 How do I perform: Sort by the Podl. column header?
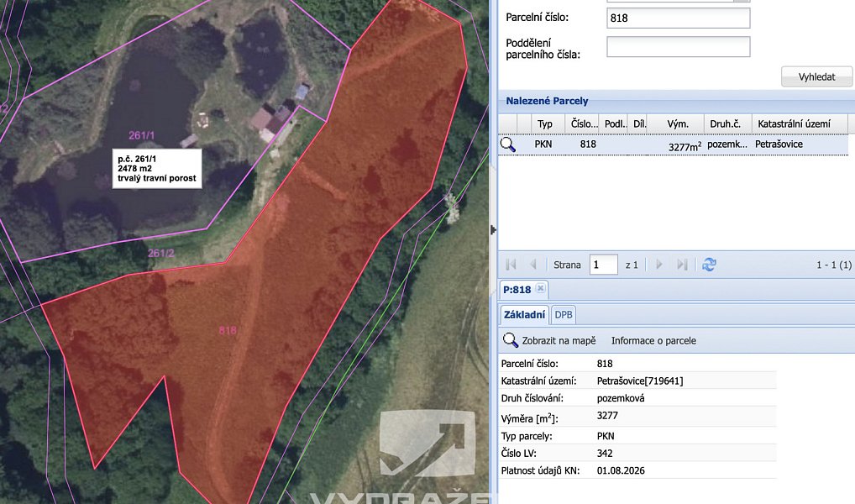(614, 123)
